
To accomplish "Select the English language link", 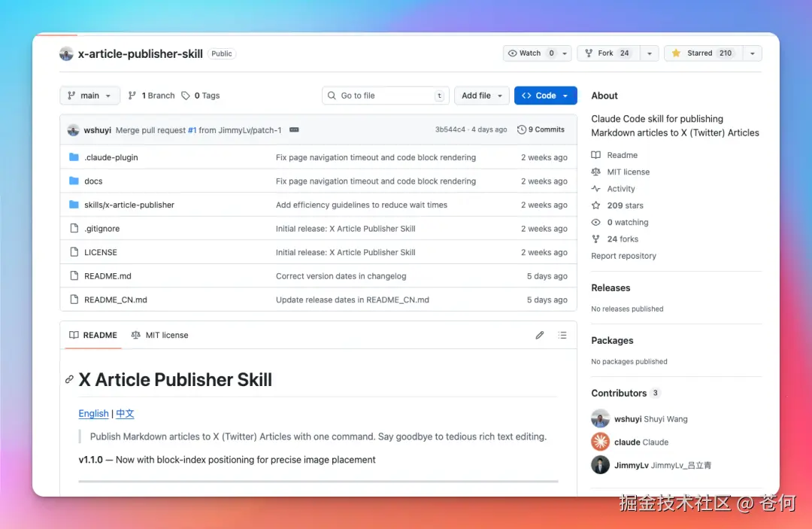I will (94, 413).
